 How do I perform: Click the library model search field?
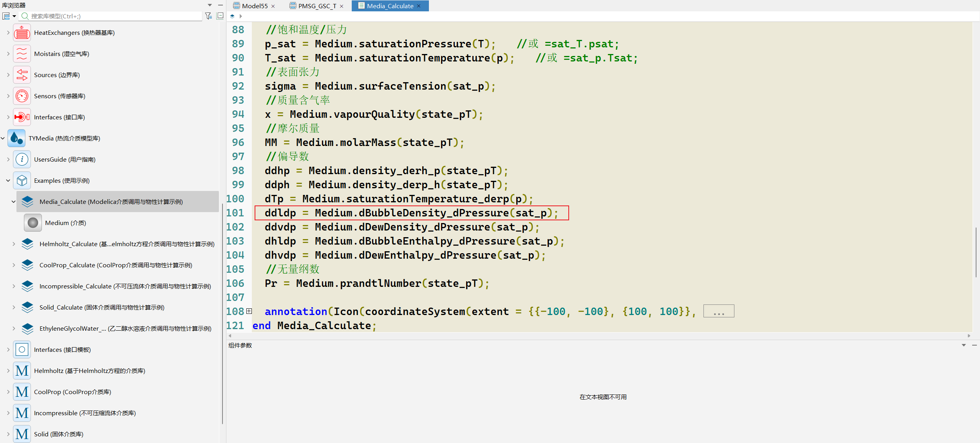(112, 16)
